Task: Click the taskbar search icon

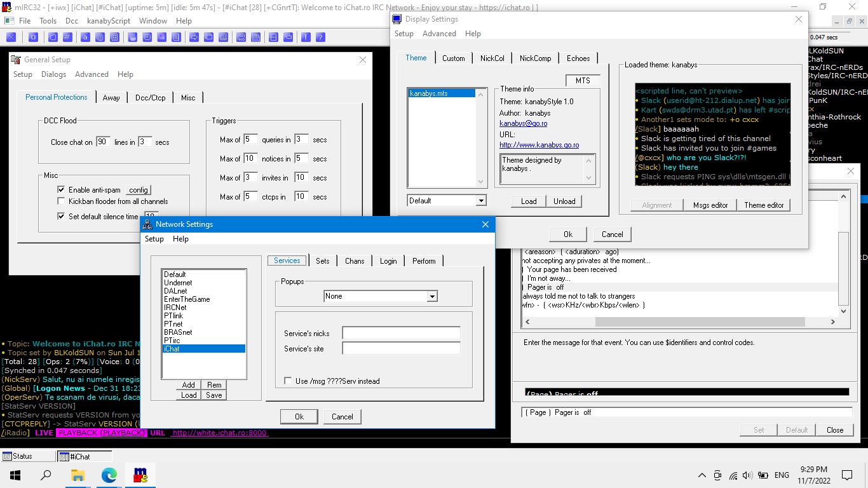Action: point(46,475)
